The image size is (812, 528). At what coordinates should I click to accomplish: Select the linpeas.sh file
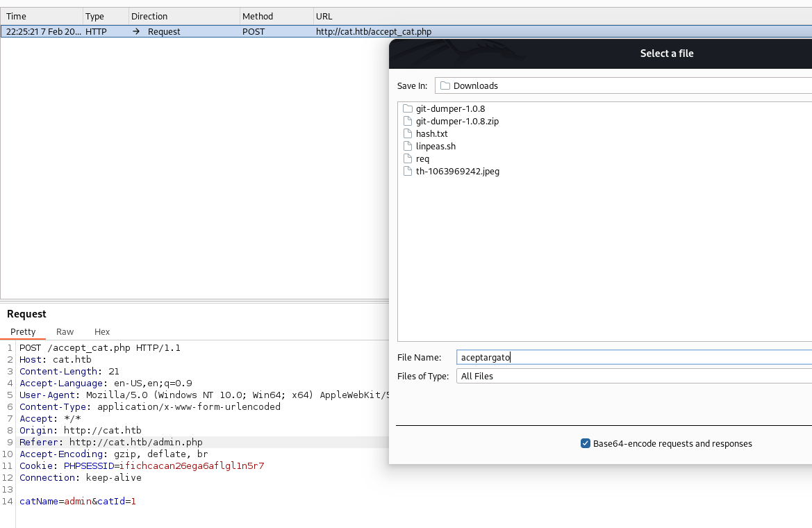coord(436,146)
